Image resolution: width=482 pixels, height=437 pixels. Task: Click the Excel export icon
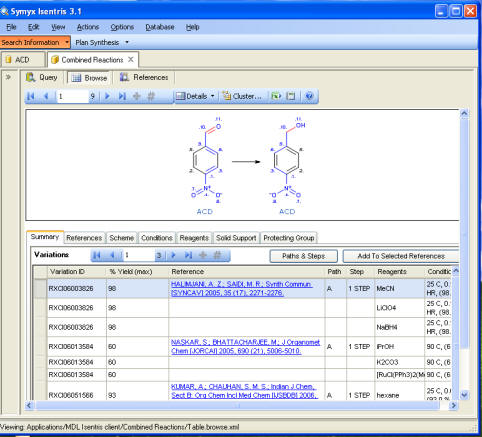pyautogui.click(x=276, y=96)
